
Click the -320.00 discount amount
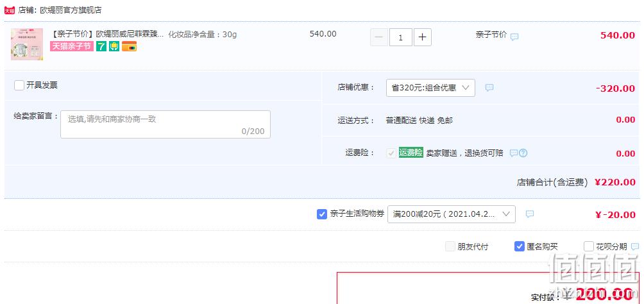[615, 89]
